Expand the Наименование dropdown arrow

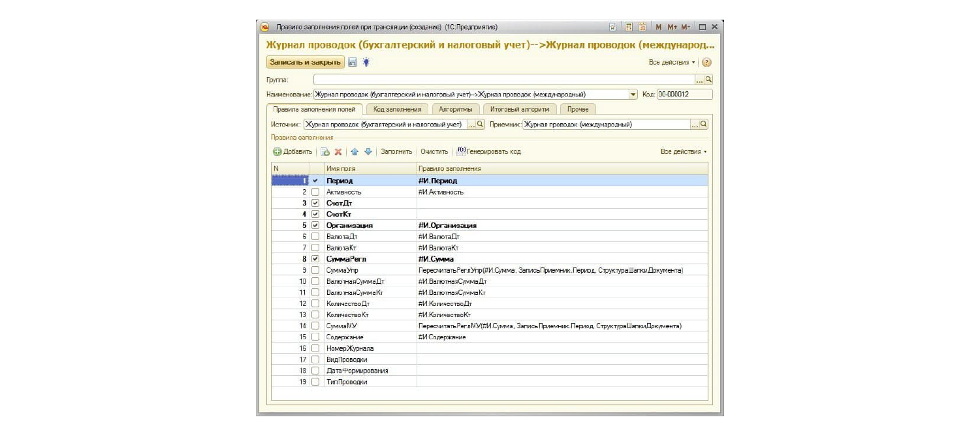click(x=633, y=95)
